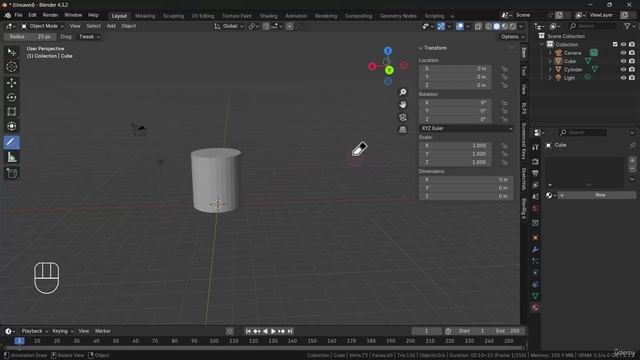Hide the Light in viewport
Image resolution: width=640 pixels, height=360 pixels.
click(623, 78)
